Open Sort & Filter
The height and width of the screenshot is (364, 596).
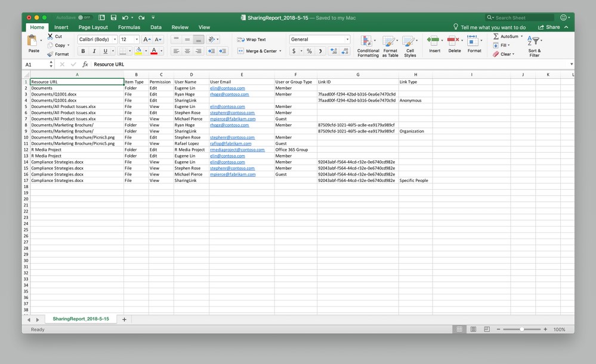tap(534, 46)
